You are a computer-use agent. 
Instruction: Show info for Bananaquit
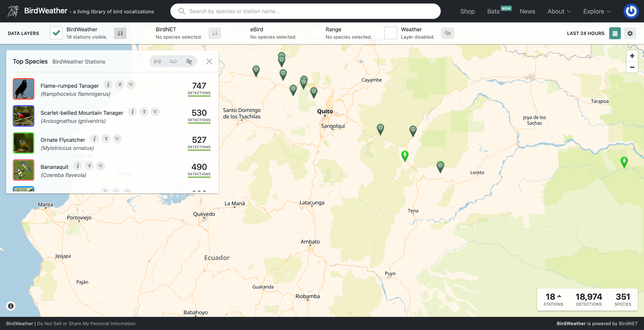point(78,166)
